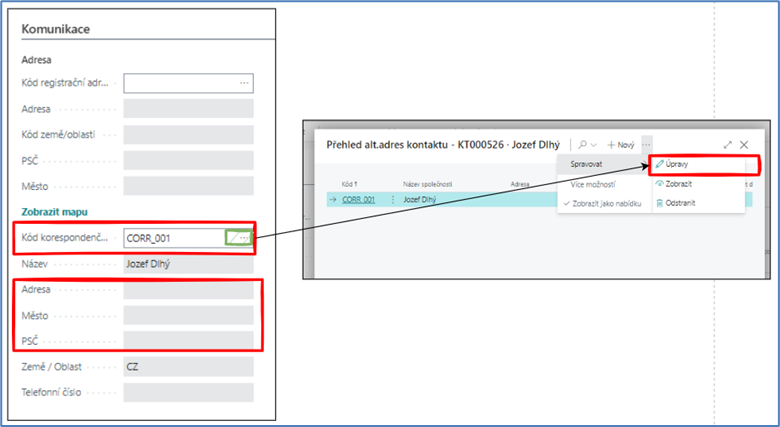The height and width of the screenshot is (427, 780).
Task: Expand the dropdown arrow next to search icon
Action: (594, 146)
